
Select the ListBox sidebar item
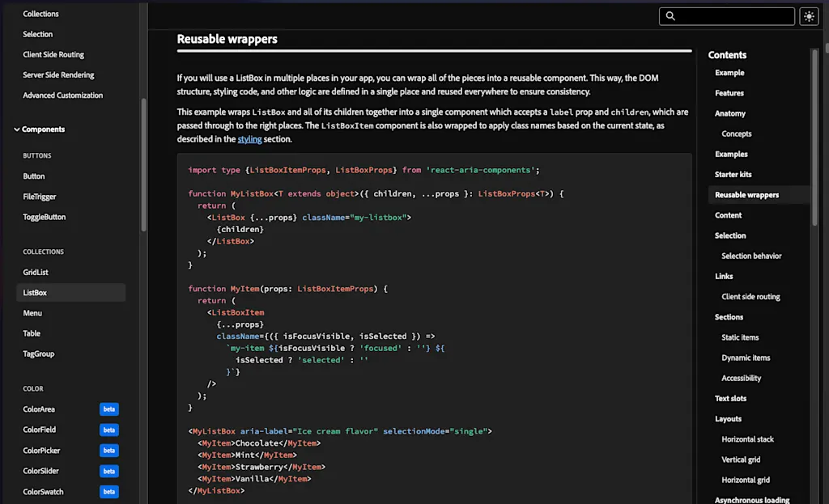click(x=71, y=293)
